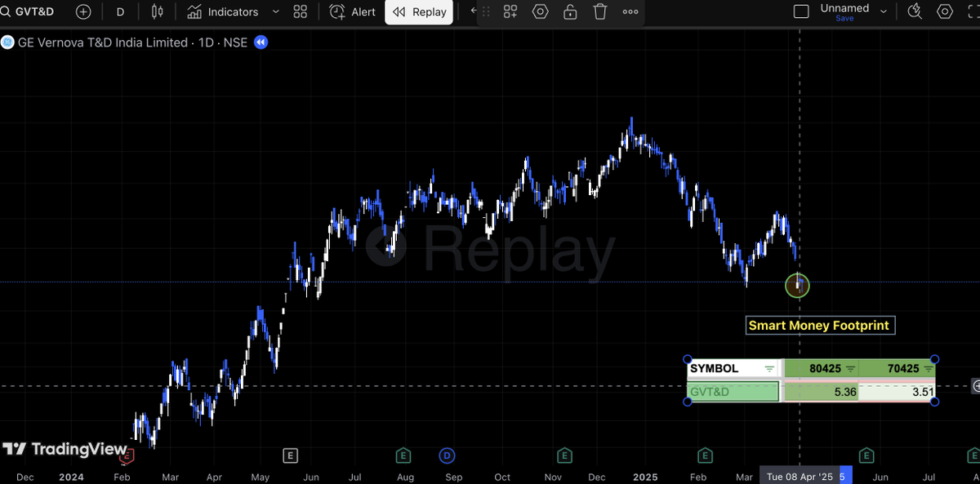Click the top-left selection handle of the table image
980x484 pixels.
[687, 359]
